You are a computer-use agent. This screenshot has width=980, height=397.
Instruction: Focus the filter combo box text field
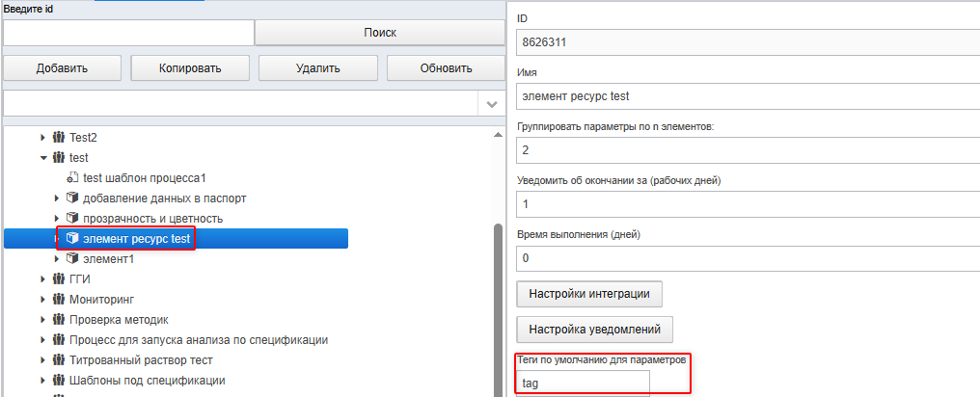tap(241, 104)
